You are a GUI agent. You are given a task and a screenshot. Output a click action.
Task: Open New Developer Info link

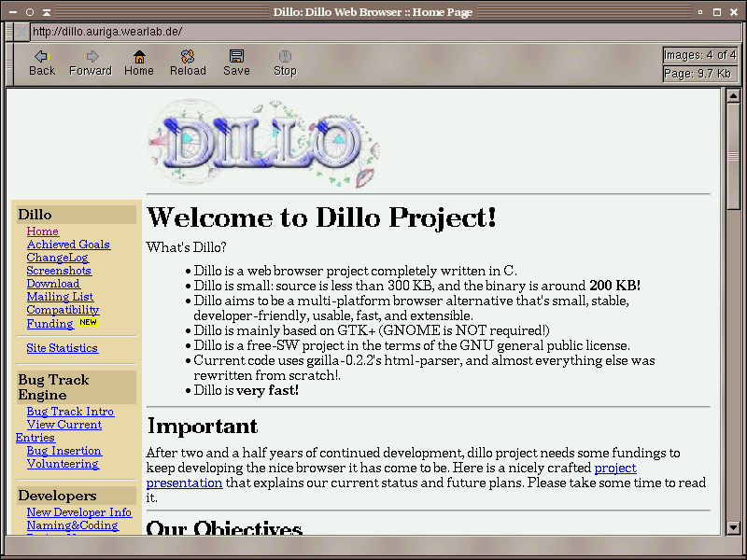[x=79, y=512]
